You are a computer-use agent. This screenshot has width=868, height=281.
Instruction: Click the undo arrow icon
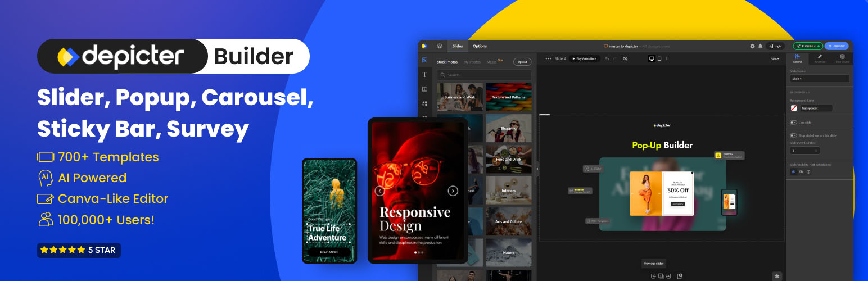(x=607, y=58)
